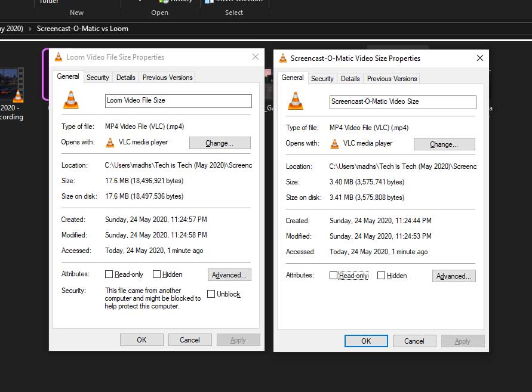
Task: Click Loom Created date 11:24:57 PM
Action: click(x=156, y=220)
